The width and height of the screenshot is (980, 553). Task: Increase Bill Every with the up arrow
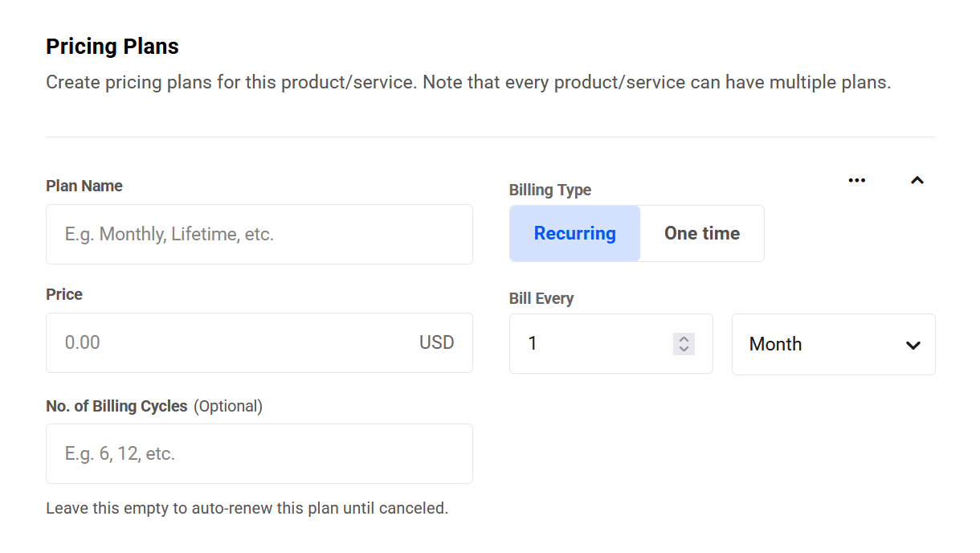(684, 339)
